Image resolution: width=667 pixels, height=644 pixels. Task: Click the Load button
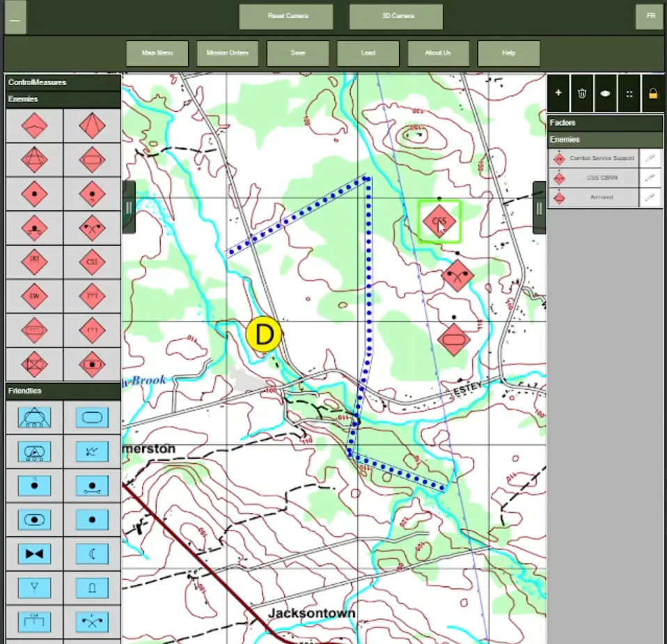pyautogui.click(x=368, y=53)
